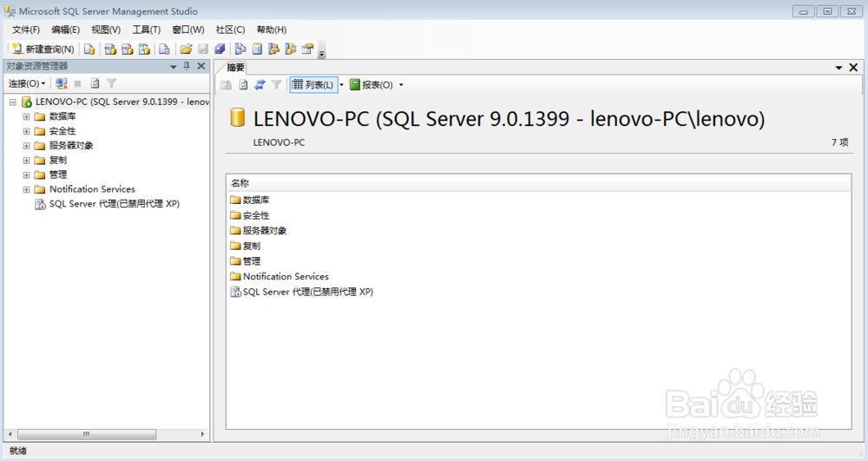Viewport: 868px width, 461px height.
Task: Open the 编辑(E) menu
Action: (65, 30)
